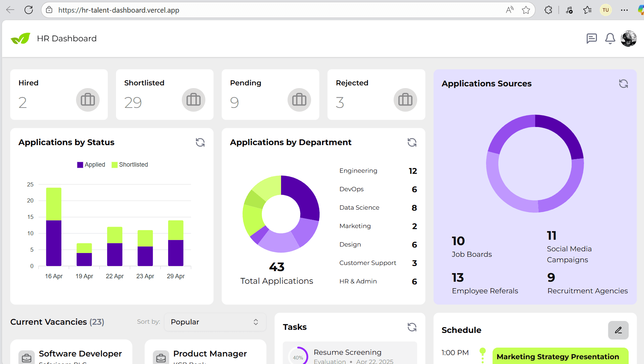Refresh the Tasks panel
The width and height of the screenshot is (644, 364).
412,327
